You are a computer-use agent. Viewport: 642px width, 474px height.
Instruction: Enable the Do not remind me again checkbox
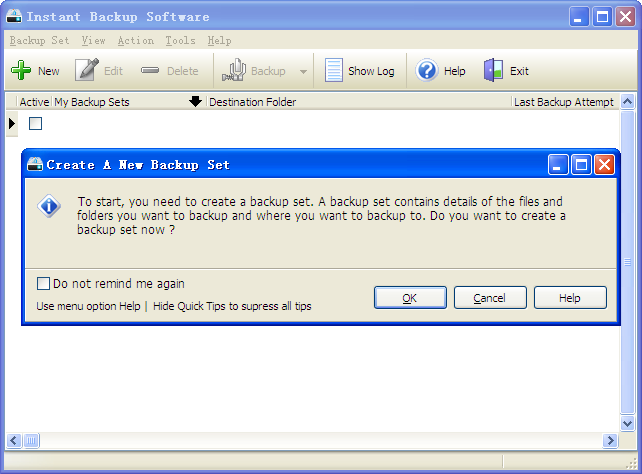(x=43, y=283)
